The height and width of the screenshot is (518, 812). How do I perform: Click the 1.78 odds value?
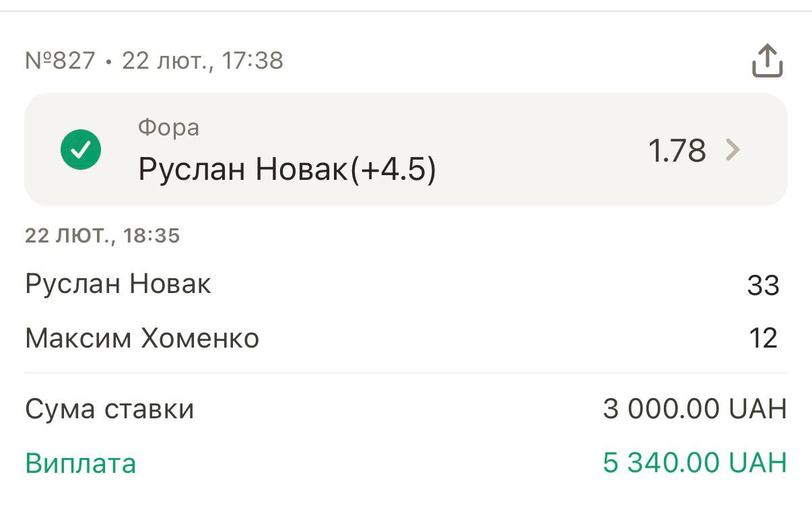677,150
